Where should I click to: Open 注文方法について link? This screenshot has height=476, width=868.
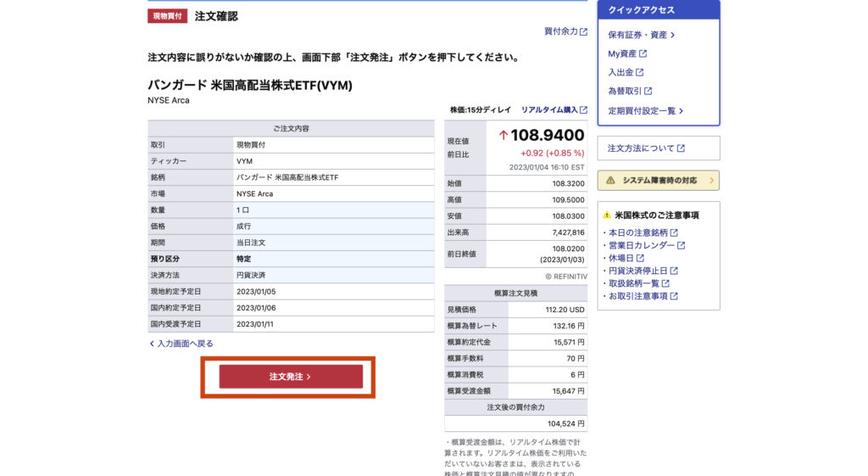(x=641, y=148)
